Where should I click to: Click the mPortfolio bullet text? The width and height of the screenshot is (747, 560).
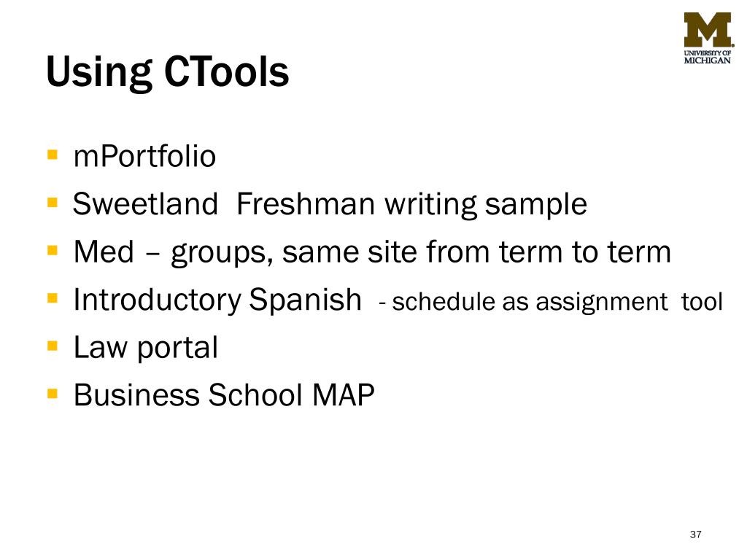point(145,156)
